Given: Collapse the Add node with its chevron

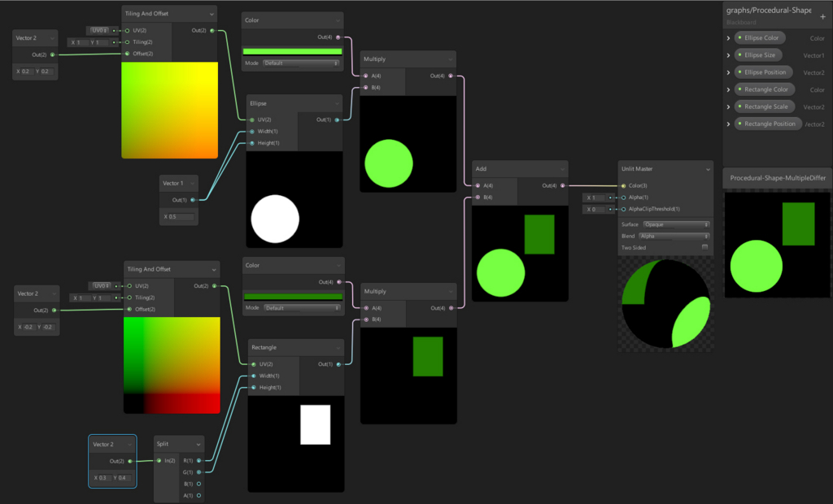Looking at the screenshot, I should click(x=562, y=169).
